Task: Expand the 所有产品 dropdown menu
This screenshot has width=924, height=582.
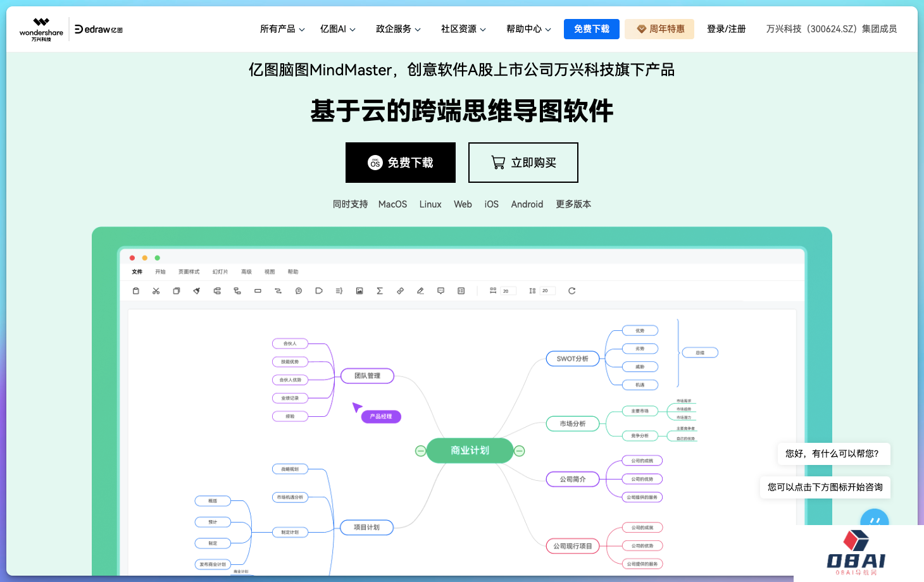Action: 282,29
